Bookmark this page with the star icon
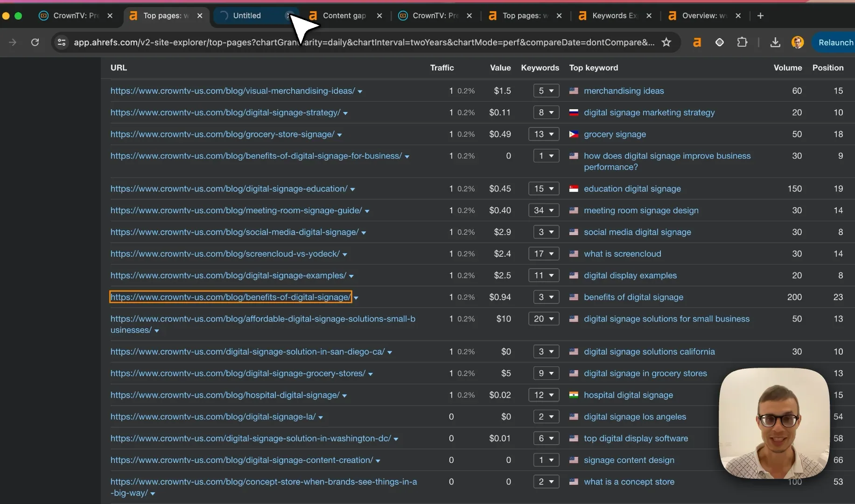This screenshot has height=504, width=855. click(x=666, y=42)
